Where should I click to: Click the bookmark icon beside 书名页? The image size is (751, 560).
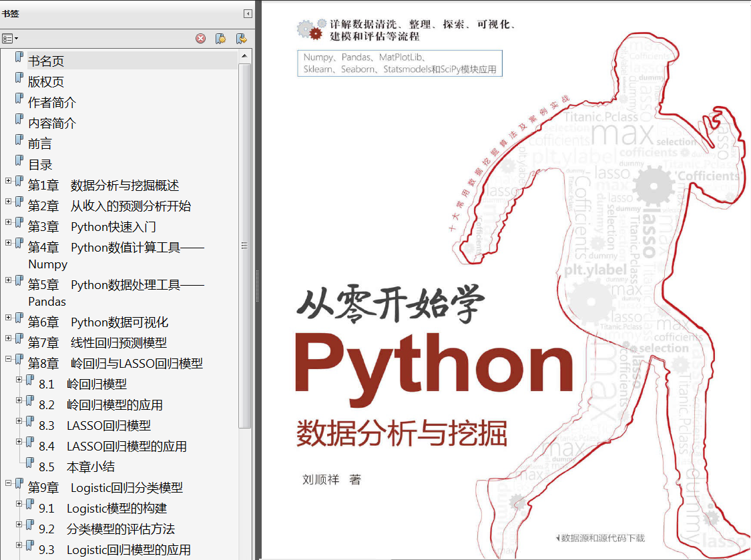pos(19,57)
